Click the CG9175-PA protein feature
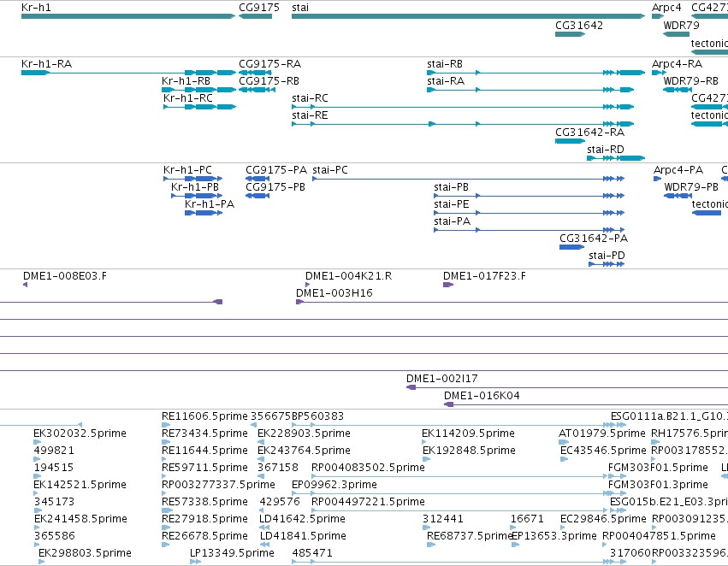 257,179
